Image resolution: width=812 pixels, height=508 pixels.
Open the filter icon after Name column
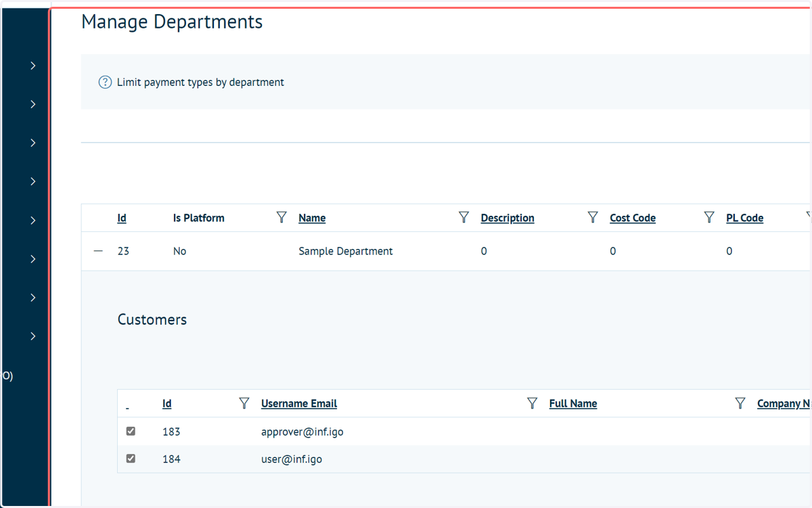(464, 217)
